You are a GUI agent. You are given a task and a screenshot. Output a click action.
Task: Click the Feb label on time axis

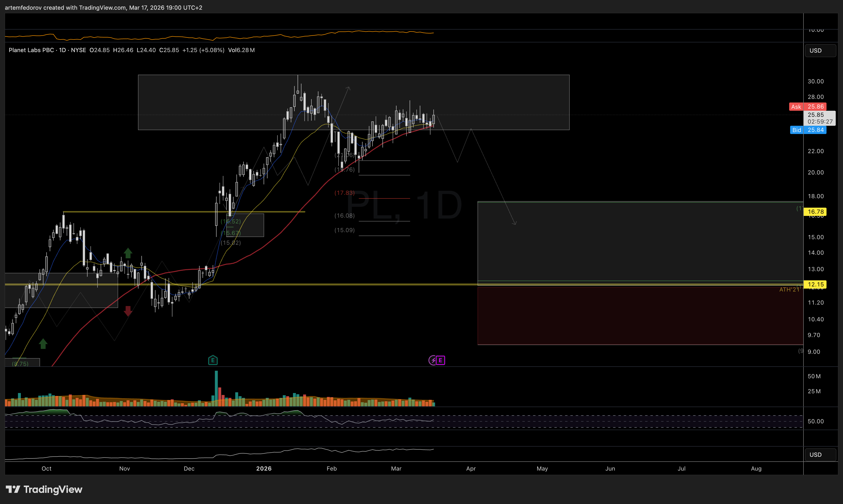click(x=332, y=469)
